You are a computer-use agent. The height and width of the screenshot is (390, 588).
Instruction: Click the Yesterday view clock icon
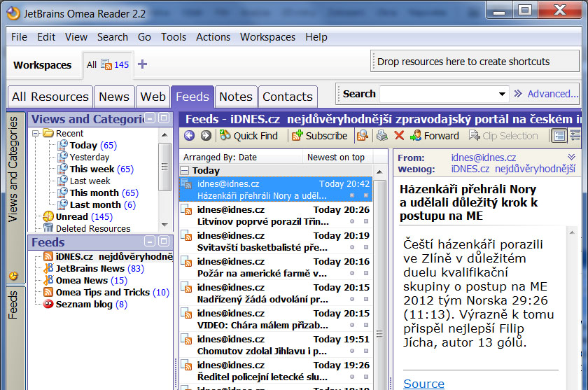tap(62, 157)
